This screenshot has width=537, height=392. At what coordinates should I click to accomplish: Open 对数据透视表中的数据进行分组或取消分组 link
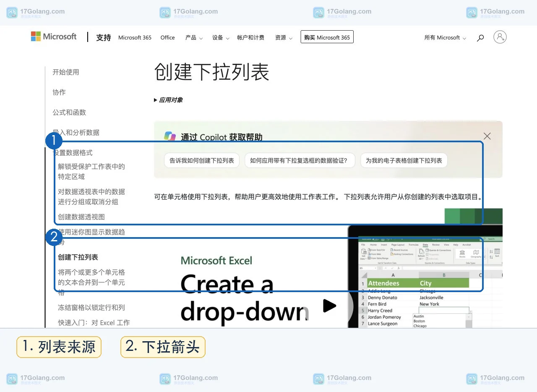[91, 197]
